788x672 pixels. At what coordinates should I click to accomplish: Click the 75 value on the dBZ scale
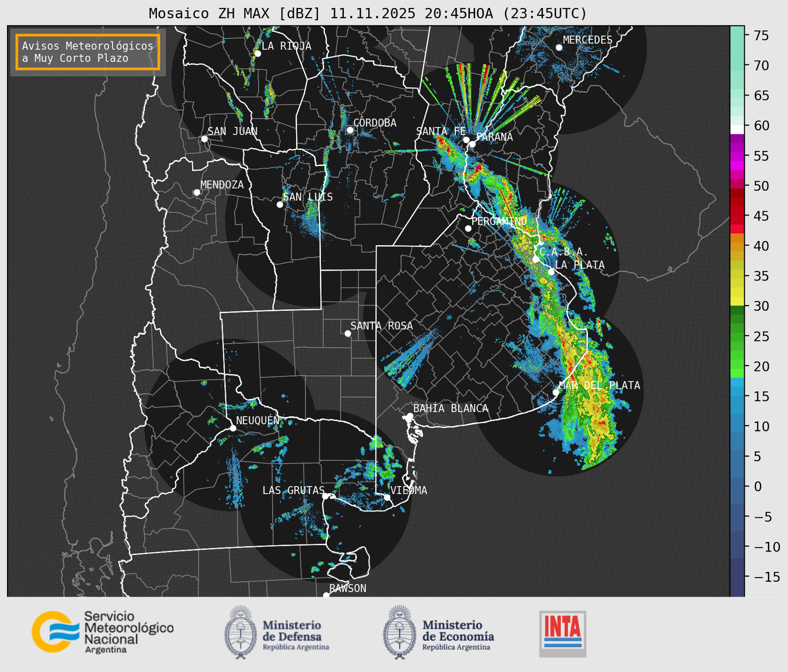point(760,36)
